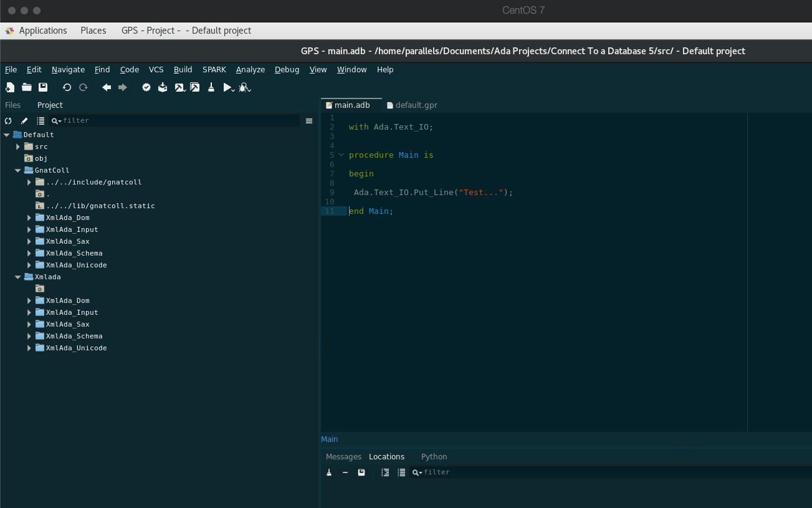The image size is (812, 508).
Task: Select ../../lib/gnatcoll.static in project tree
Action: point(100,206)
